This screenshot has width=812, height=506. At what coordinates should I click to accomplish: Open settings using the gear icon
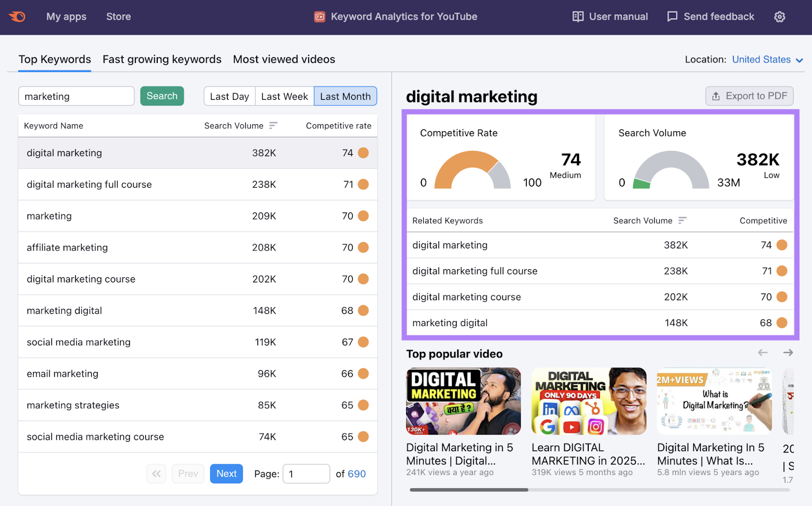780,16
